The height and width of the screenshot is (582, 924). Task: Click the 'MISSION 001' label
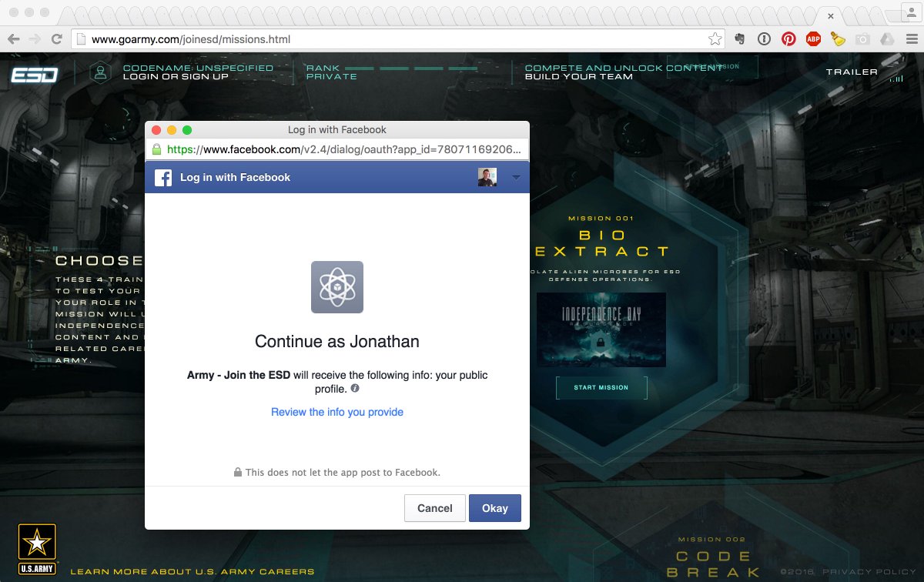click(x=601, y=219)
